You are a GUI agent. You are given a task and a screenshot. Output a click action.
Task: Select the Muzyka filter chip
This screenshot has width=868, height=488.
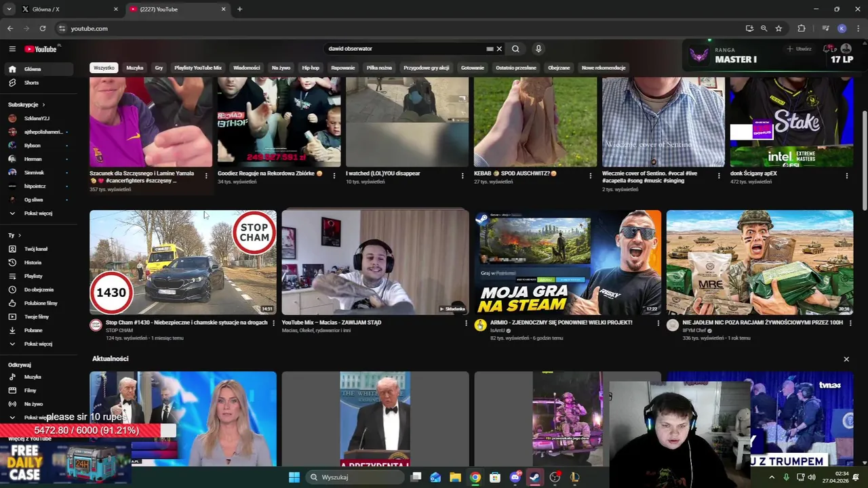[x=135, y=68]
